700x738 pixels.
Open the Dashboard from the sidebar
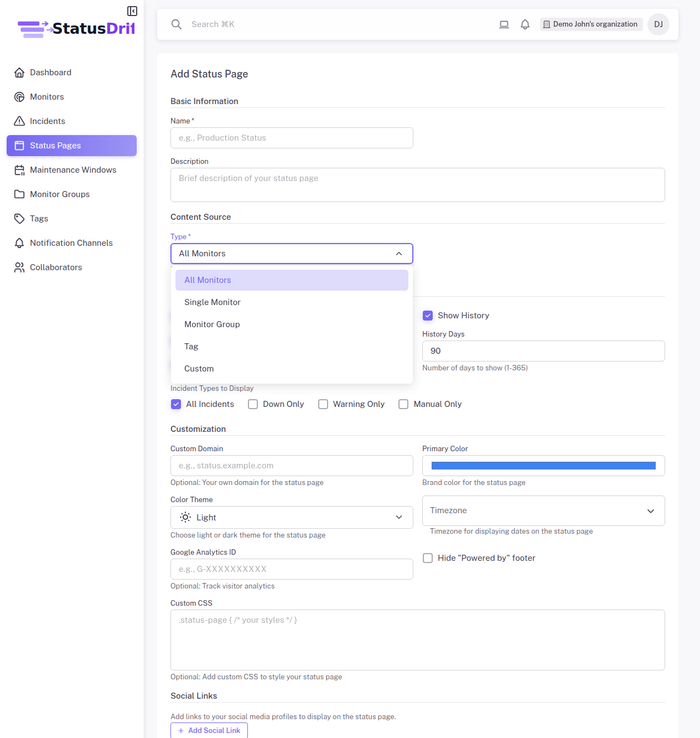50,72
